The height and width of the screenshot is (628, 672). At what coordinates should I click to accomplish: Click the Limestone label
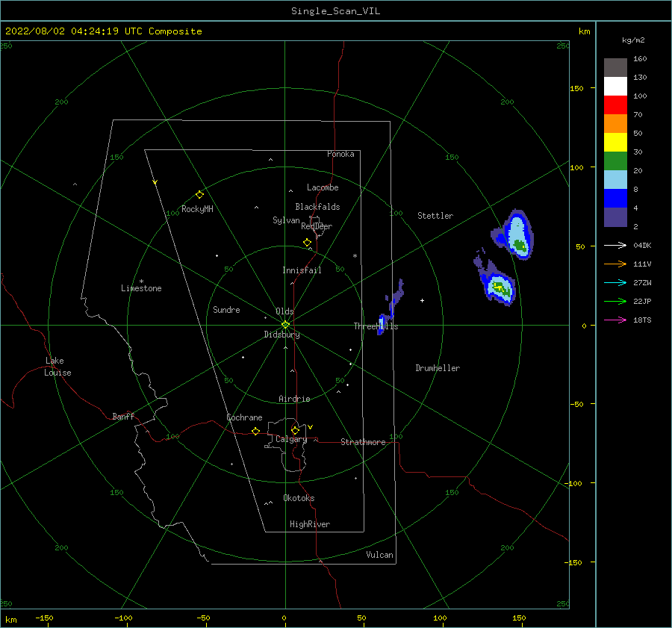click(x=141, y=288)
